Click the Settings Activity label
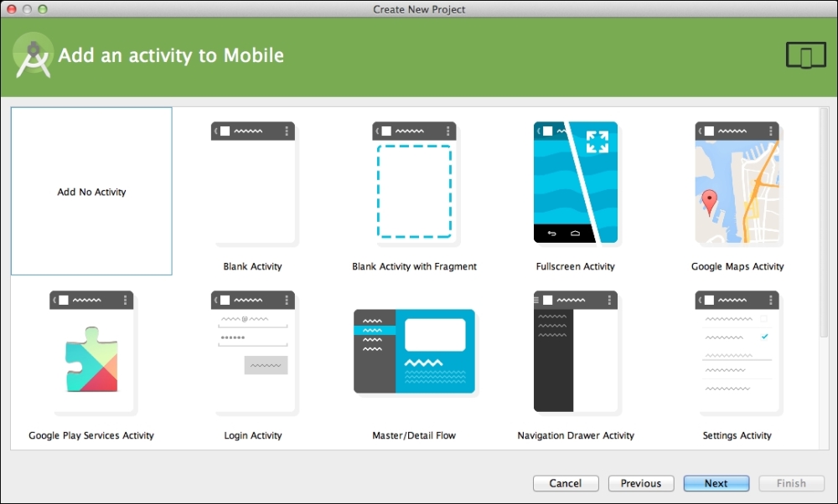This screenshot has height=504, width=838. 737,435
